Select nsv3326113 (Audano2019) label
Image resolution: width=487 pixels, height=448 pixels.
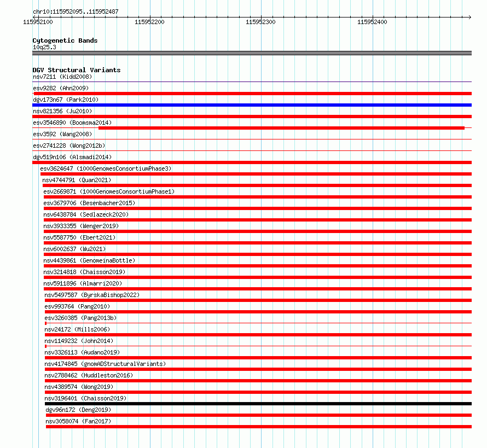tap(82, 352)
